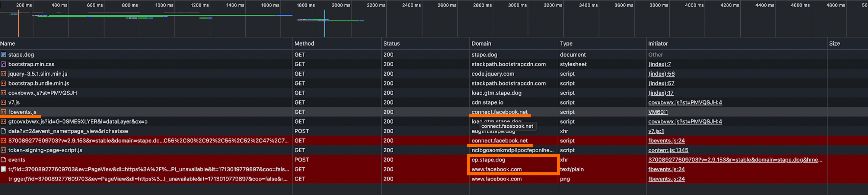Click the text/plain type cell

tap(572, 169)
